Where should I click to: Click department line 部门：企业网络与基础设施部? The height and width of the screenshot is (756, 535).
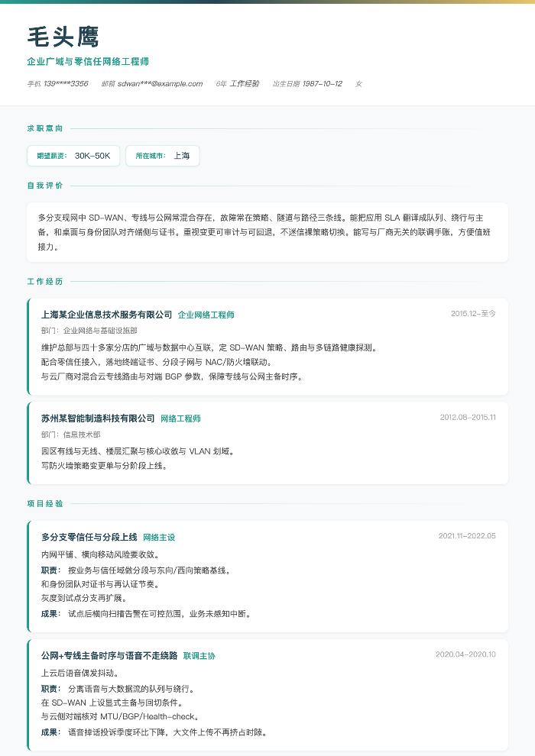click(x=89, y=331)
